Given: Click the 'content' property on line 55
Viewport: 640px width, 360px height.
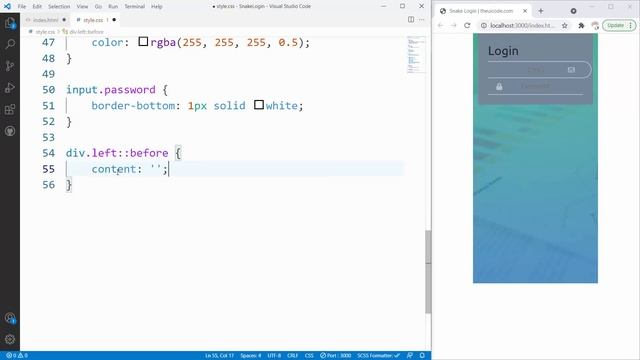Looking at the screenshot, I should [114, 169].
